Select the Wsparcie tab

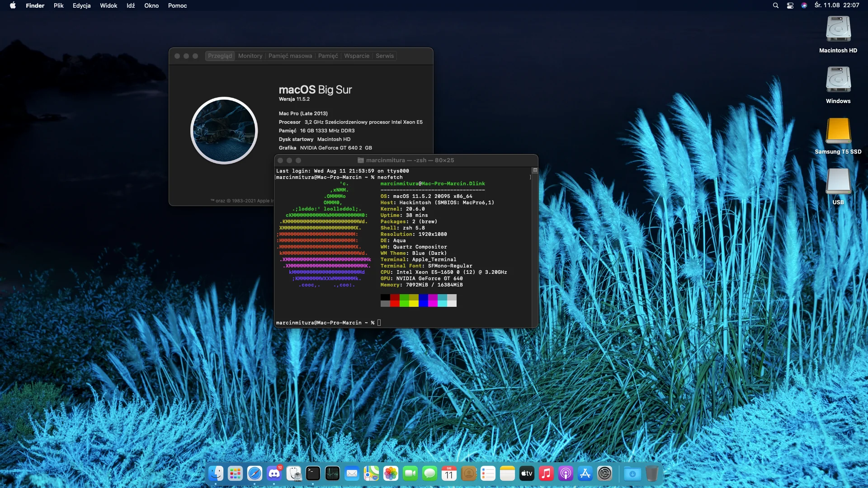tap(356, 56)
